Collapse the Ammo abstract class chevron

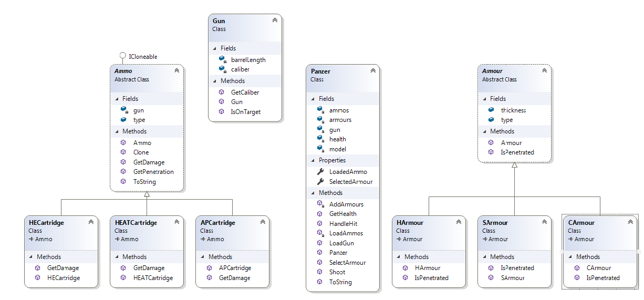176,70
